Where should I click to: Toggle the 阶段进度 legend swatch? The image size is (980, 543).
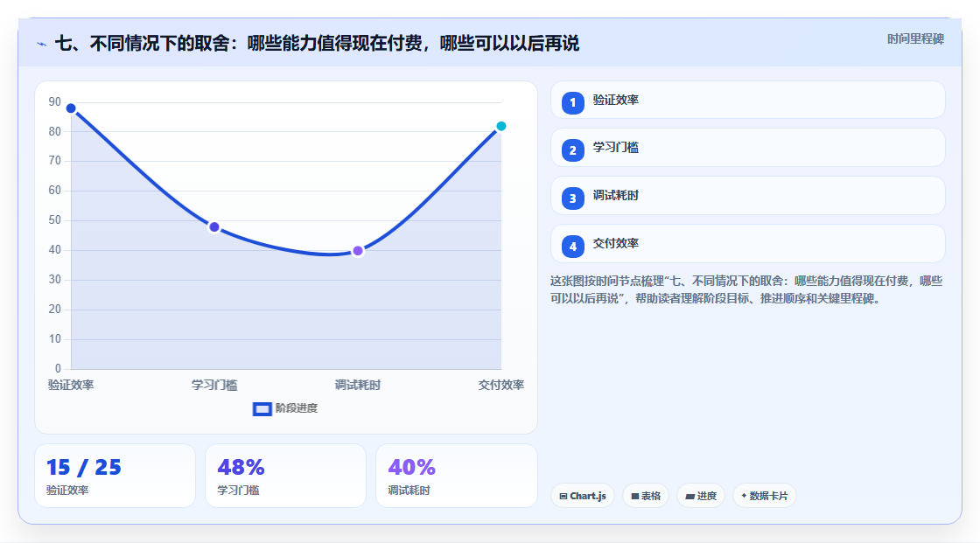[262, 409]
